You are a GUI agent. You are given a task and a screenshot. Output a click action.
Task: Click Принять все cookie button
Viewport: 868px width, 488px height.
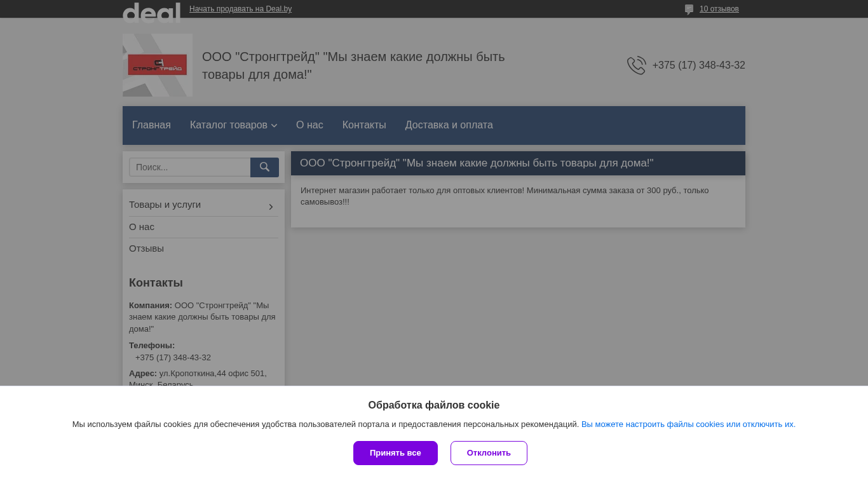tap(395, 453)
